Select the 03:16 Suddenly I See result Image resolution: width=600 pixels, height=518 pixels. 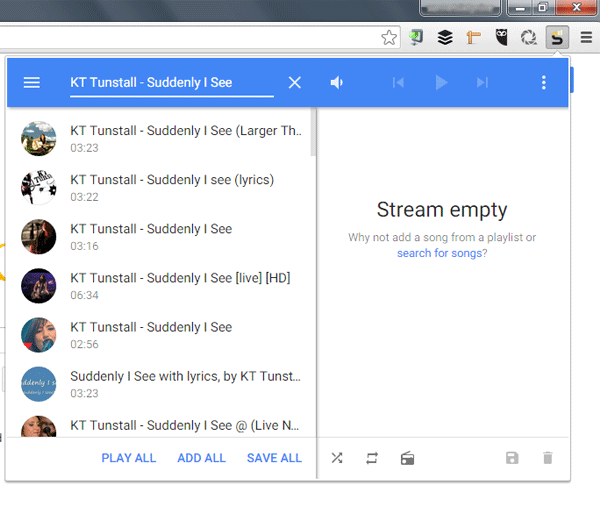pyautogui.click(x=161, y=237)
